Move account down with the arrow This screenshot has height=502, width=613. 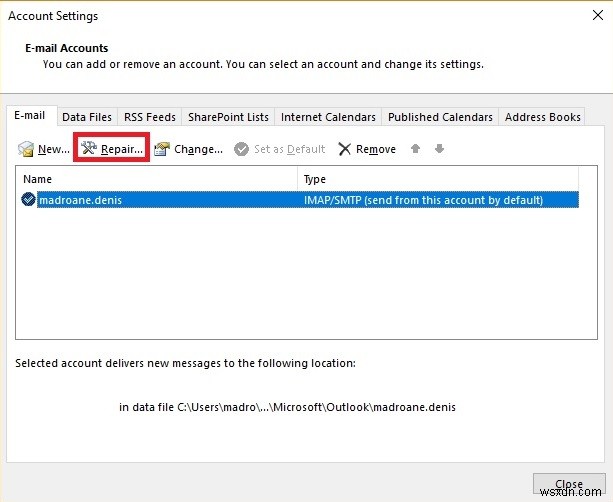click(x=439, y=149)
